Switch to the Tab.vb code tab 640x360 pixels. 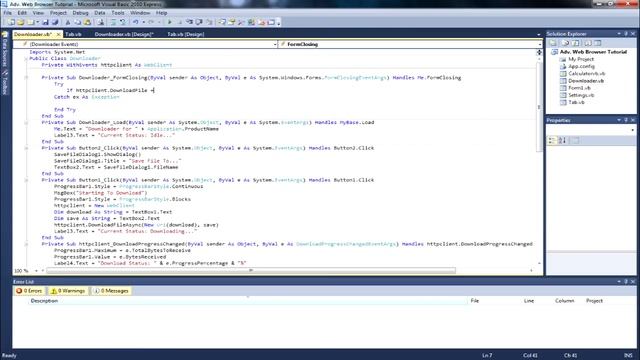click(73, 34)
